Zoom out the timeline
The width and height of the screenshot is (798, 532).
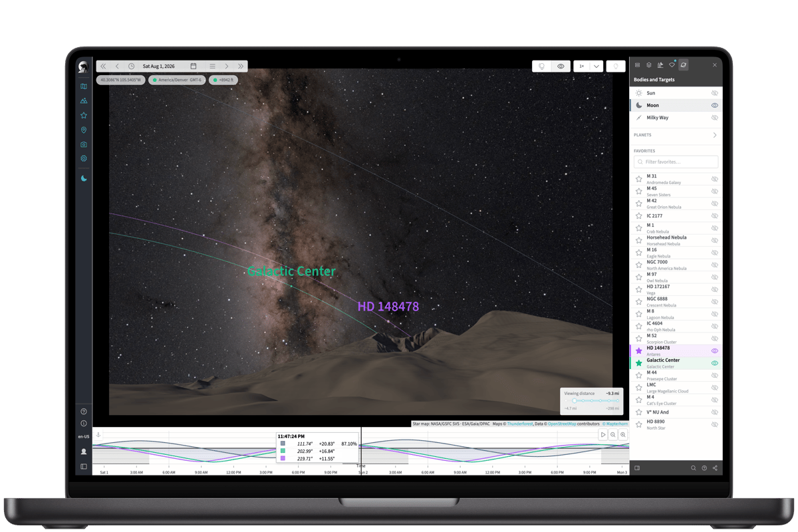[613, 435]
